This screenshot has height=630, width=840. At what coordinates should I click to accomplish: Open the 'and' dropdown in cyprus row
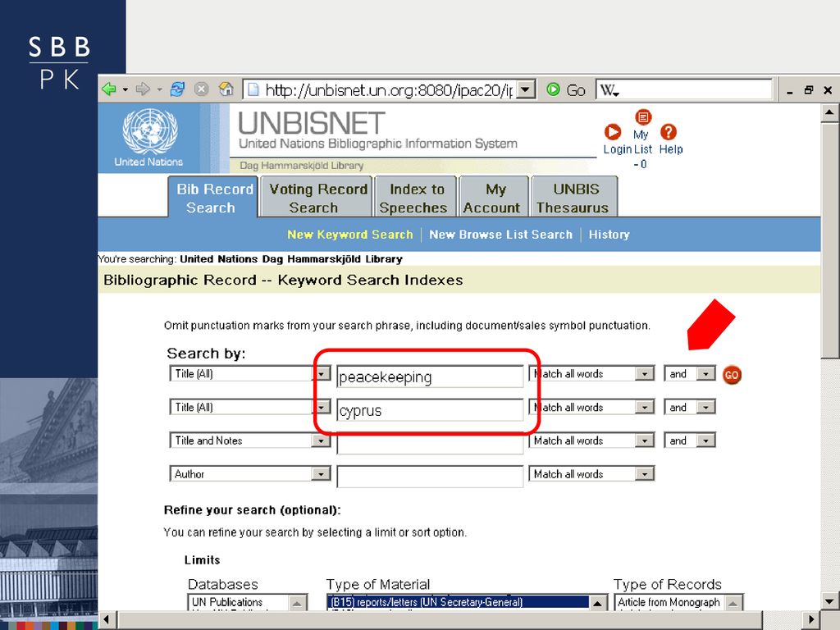coord(706,407)
